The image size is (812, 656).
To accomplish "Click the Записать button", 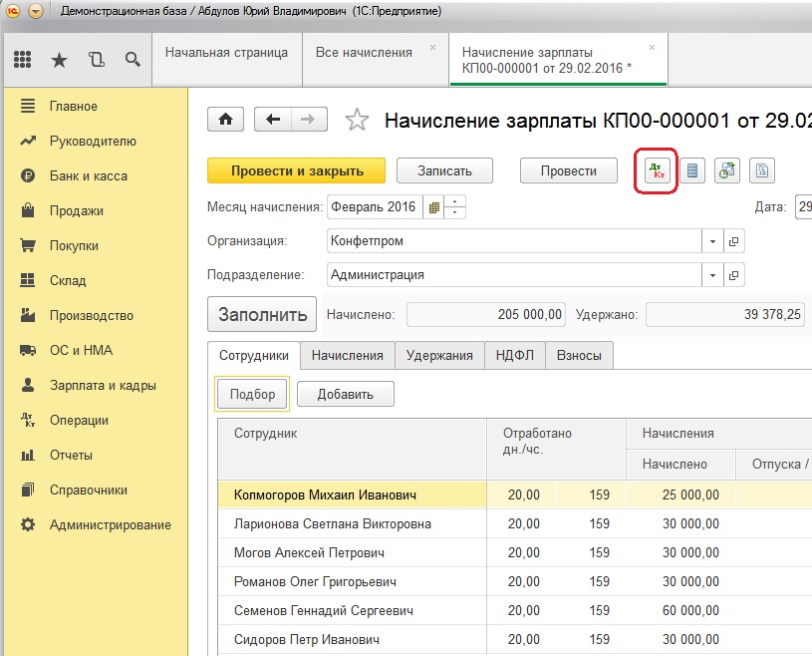I will [444, 171].
